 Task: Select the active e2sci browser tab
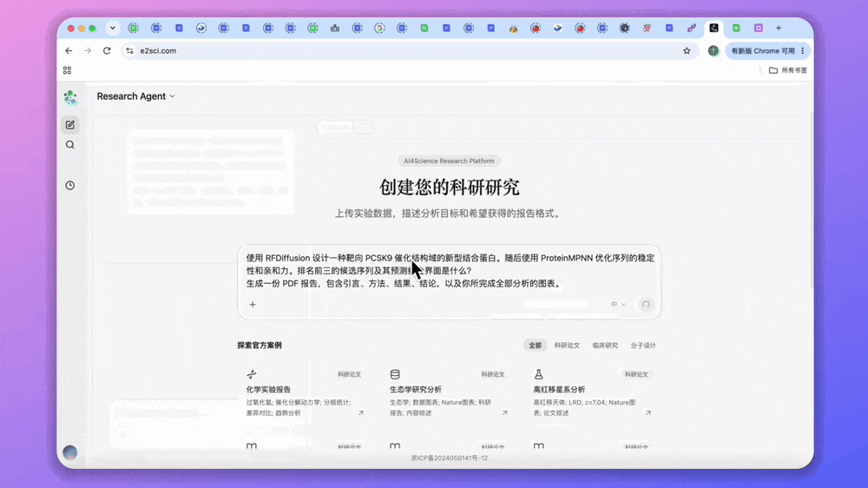pyautogui.click(x=713, y=28)
